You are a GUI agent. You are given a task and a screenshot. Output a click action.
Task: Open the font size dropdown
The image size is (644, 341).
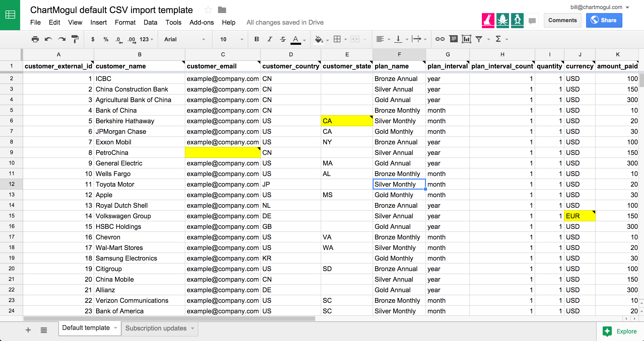click(x=230, y=39)
